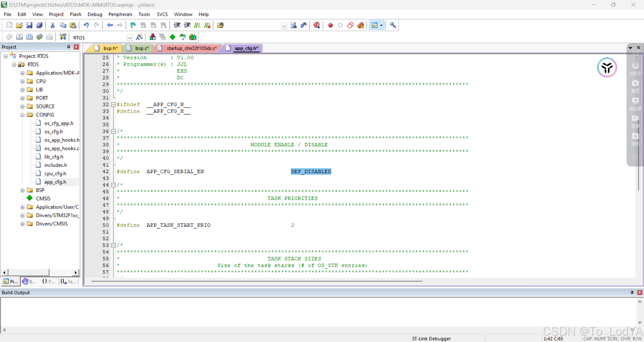Click the floating AI assistant logo

[607, 67]
